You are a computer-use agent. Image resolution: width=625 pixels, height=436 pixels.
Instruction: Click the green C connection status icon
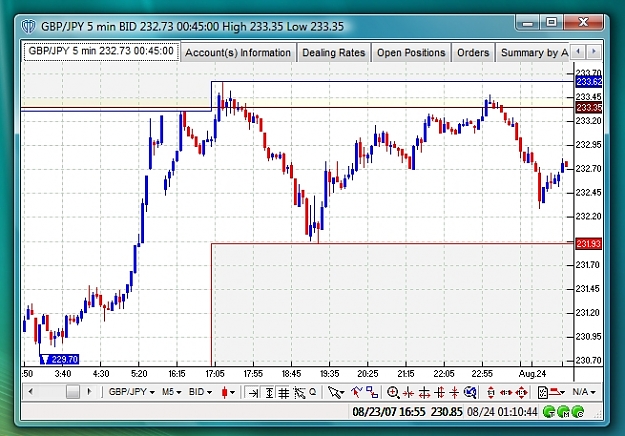click(x=578, y=412)
